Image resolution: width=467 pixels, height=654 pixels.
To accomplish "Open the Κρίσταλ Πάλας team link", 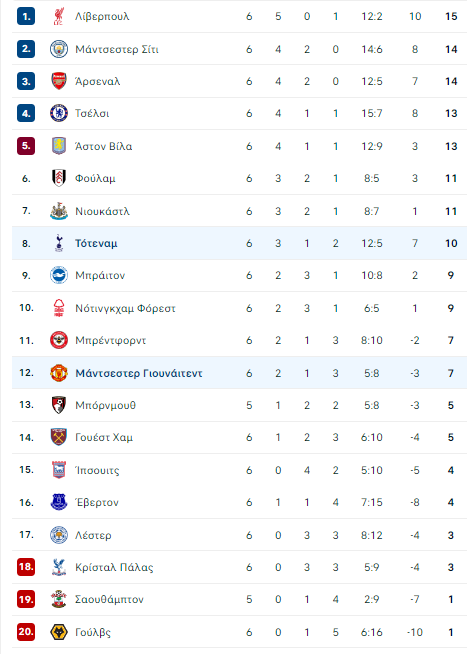I will 114,567.
